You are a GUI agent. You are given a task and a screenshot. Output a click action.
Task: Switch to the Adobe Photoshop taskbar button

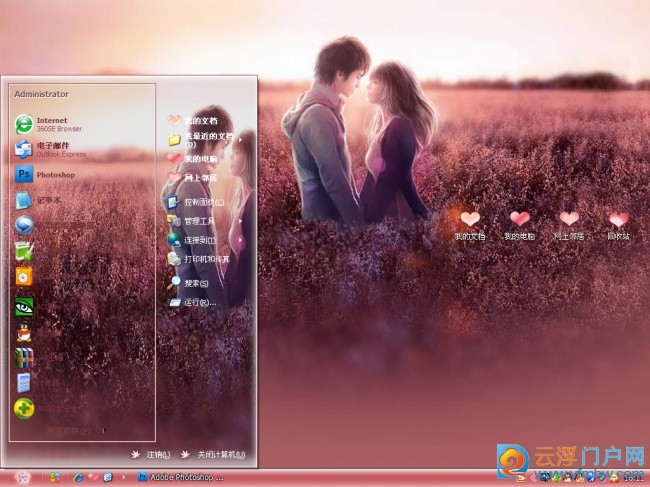tap(181, 477)
